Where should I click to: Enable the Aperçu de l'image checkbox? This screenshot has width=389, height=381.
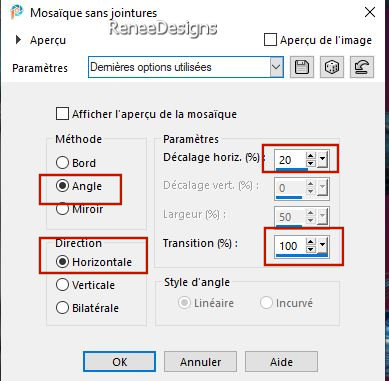coord(270,40)
